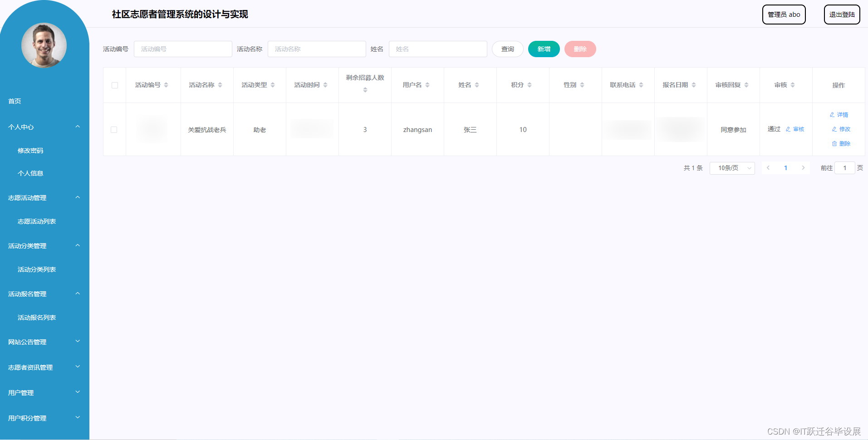Image resolution: width=868 pixels, height=440 pixels.
Task: Click 删除 link in row actions
Action: pos(841,144)
